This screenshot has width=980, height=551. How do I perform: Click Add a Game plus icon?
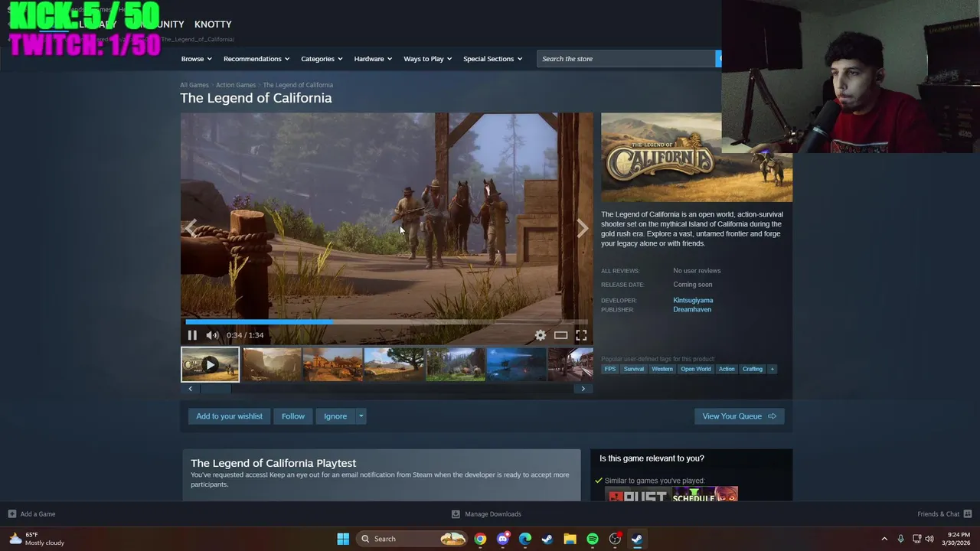pos(12,514)
